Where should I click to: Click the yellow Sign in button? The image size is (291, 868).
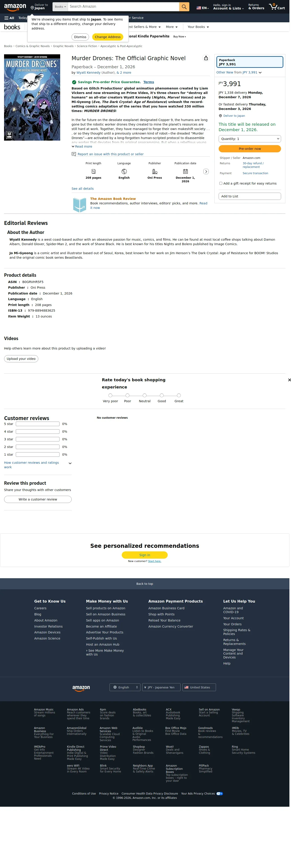pos(145,555)
